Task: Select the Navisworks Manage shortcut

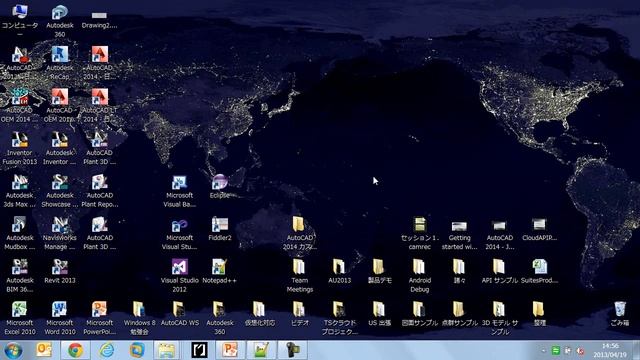Action: 60,233
